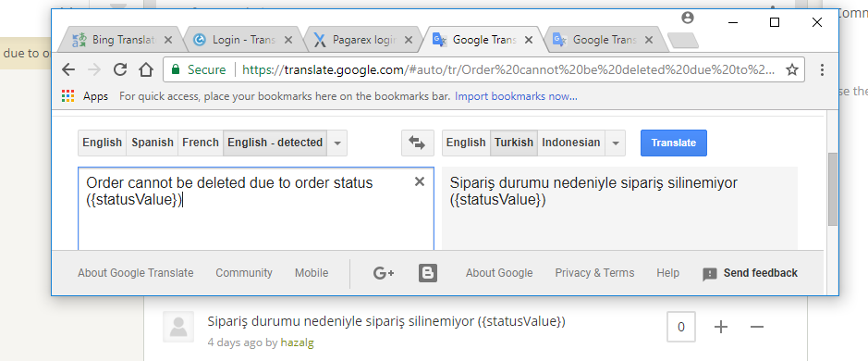
Task: Select Spanish as source language
Action: (153, 143)
